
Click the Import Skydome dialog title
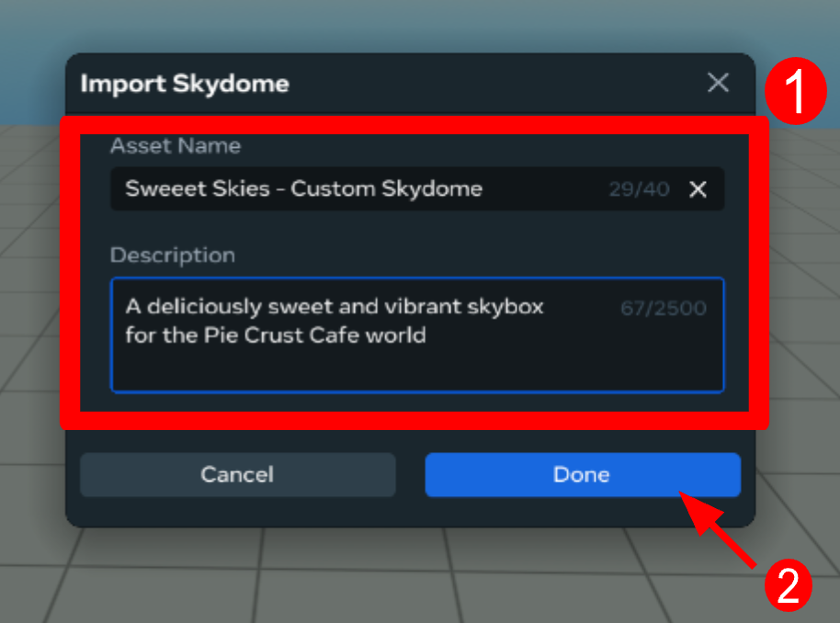click(x=185, y=85)
